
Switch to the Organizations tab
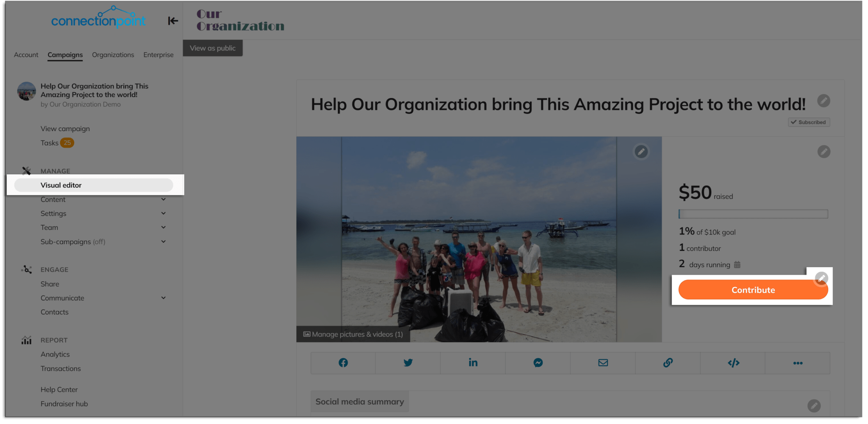coord(113,55)
